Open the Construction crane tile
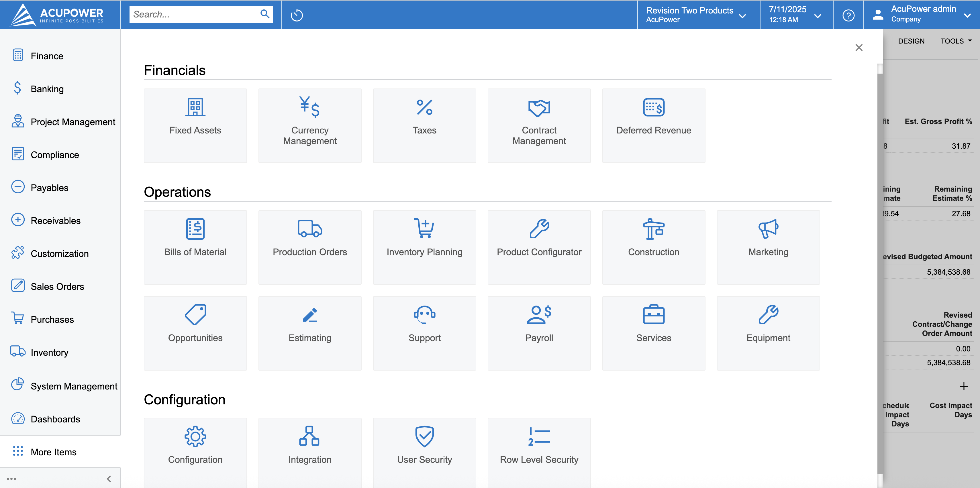Viewport: 980px width, 488px height. tap(653, 247)
